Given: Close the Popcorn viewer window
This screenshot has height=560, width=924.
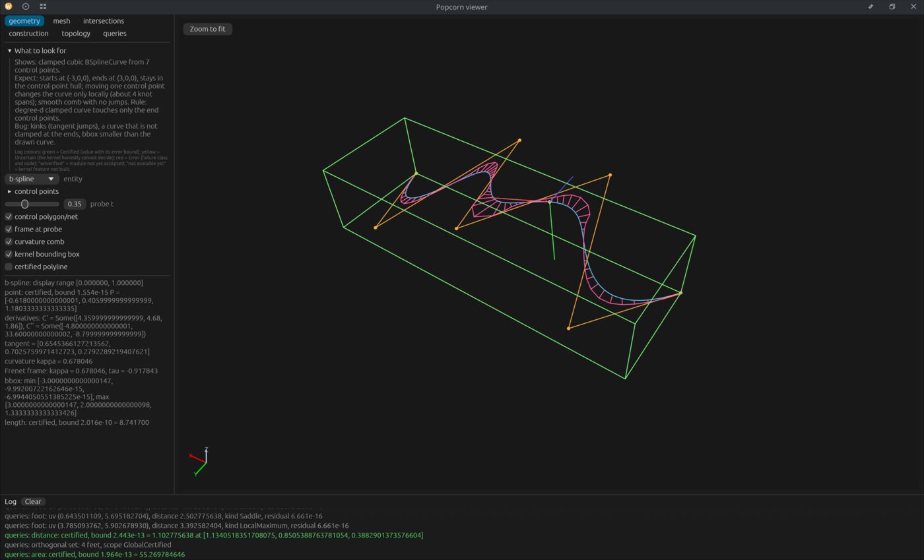Looking at the screenshot, I should (913, 7).
